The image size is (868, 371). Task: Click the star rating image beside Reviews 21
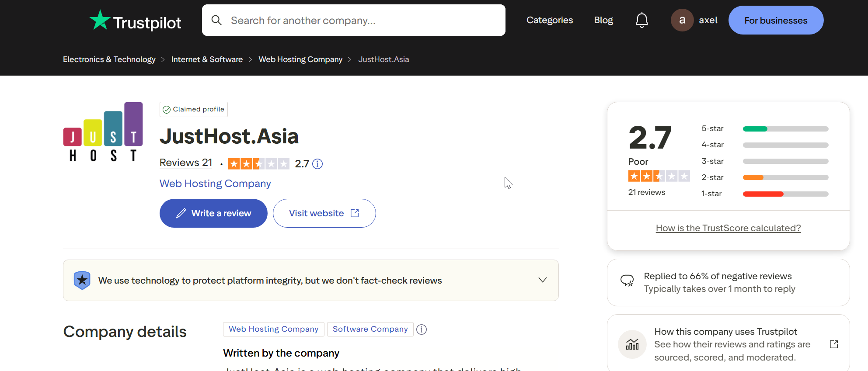259,164
